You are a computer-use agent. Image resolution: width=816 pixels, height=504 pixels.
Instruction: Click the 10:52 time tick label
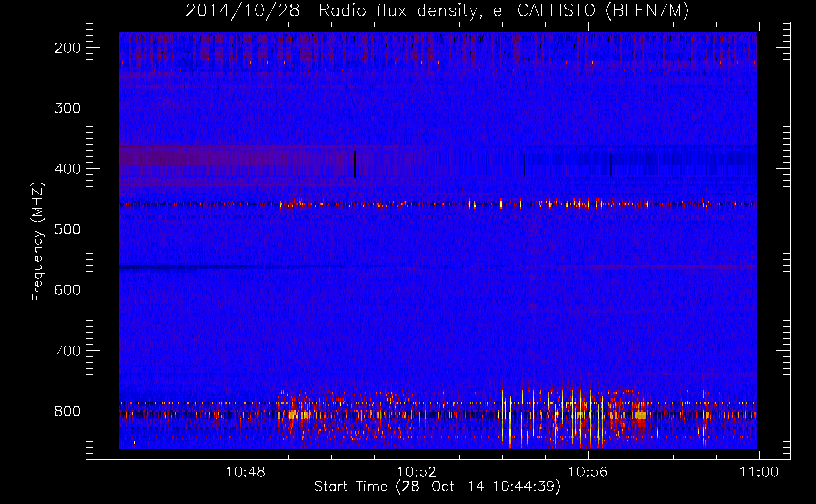click(417, 472)
